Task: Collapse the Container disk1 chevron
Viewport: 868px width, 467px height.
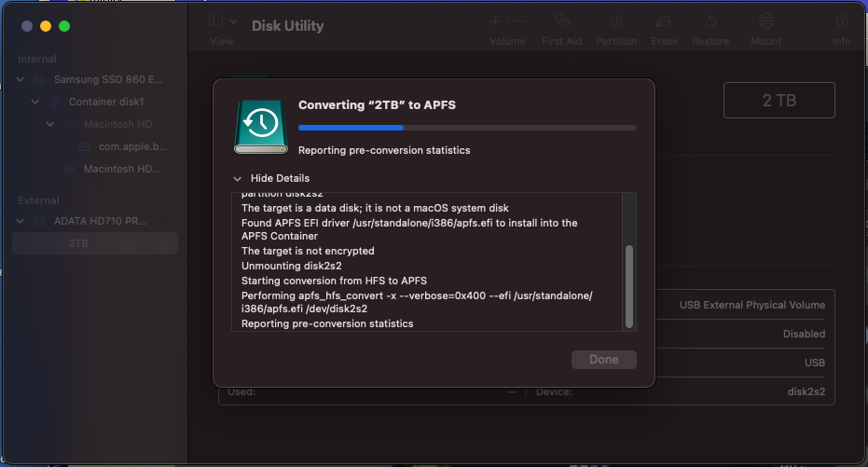Action: tap(35, 102)
